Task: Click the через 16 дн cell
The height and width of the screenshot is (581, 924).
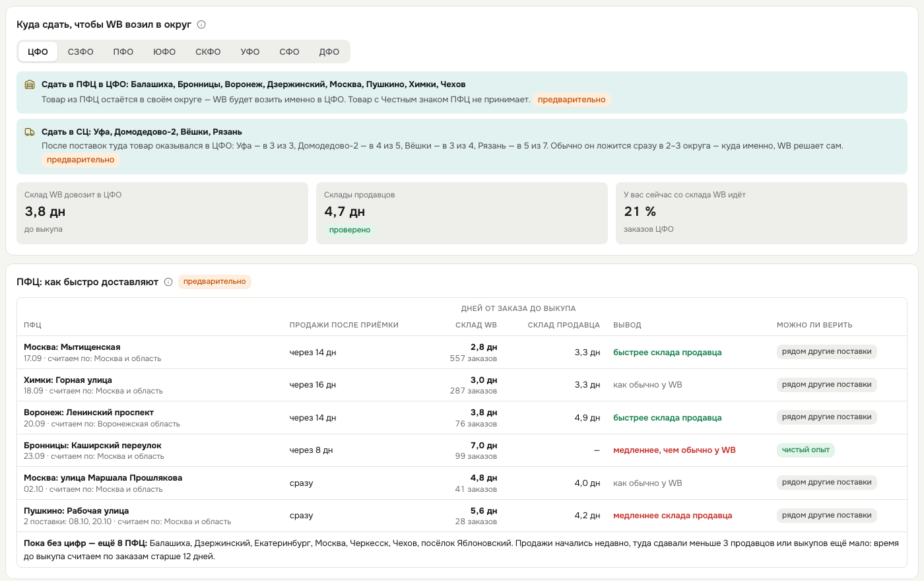Action: tap(313, 385)
